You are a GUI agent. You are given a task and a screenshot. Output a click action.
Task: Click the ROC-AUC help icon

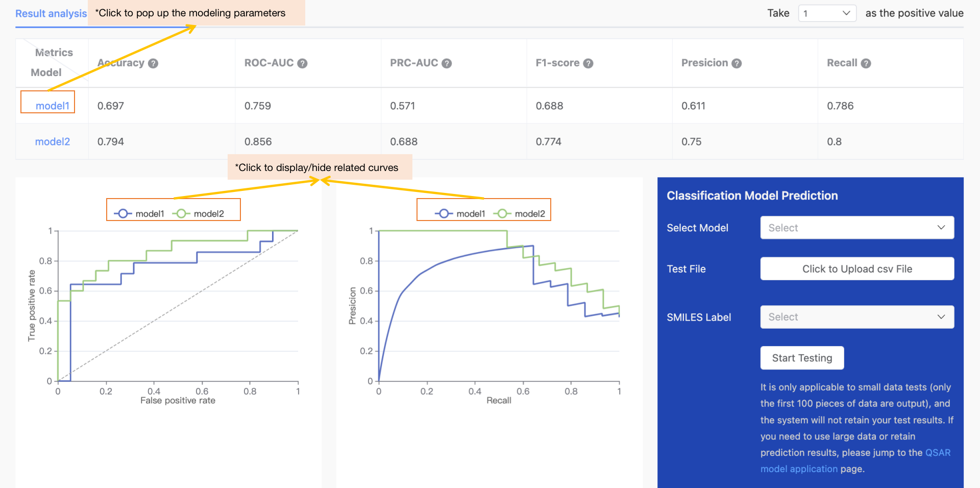(301, 63)
